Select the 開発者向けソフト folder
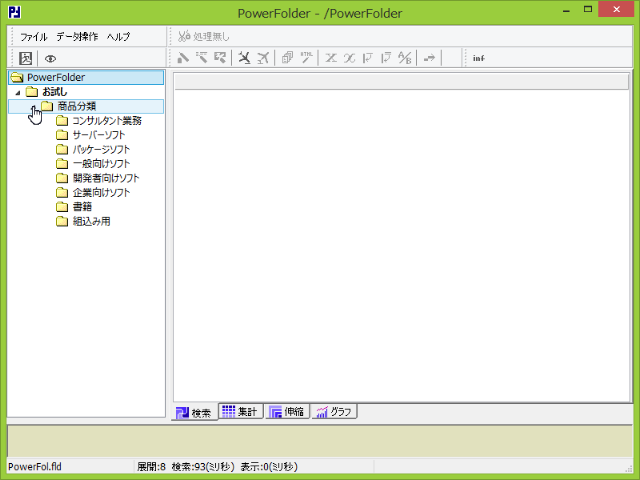This screenshot has width=640, height=480. pos(106,178)
